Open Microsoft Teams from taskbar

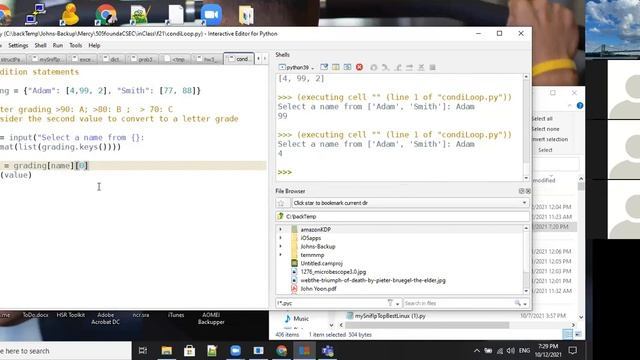(327, 351)
